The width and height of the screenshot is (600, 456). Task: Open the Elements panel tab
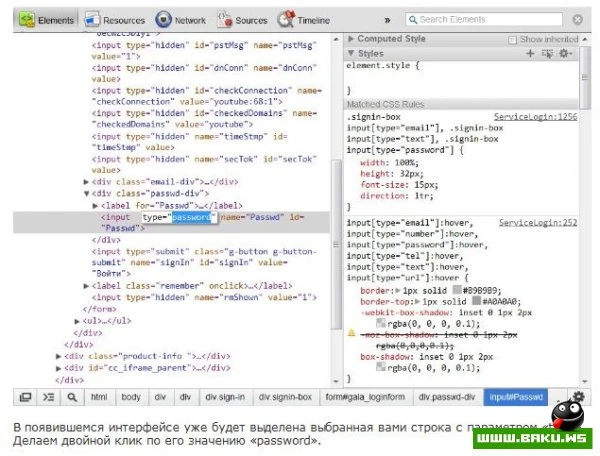tap(46, 20)
